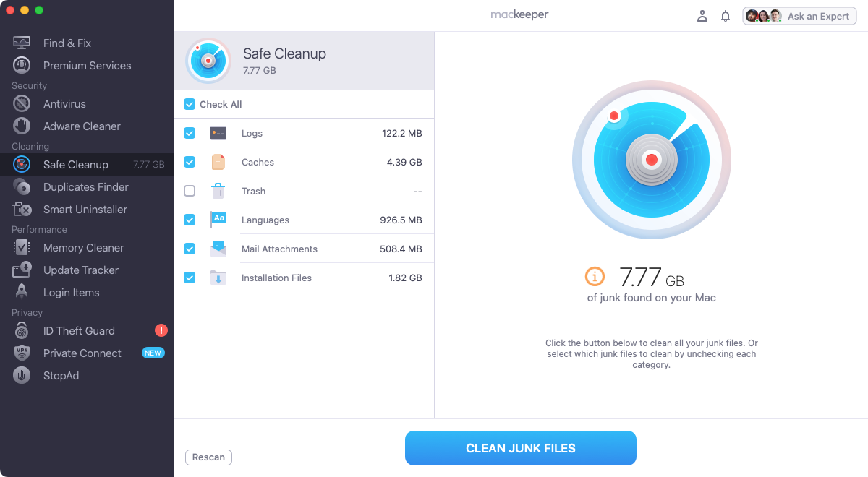Click the Trash bin icon in list
868x477 pixels.
tap(218, 191)
